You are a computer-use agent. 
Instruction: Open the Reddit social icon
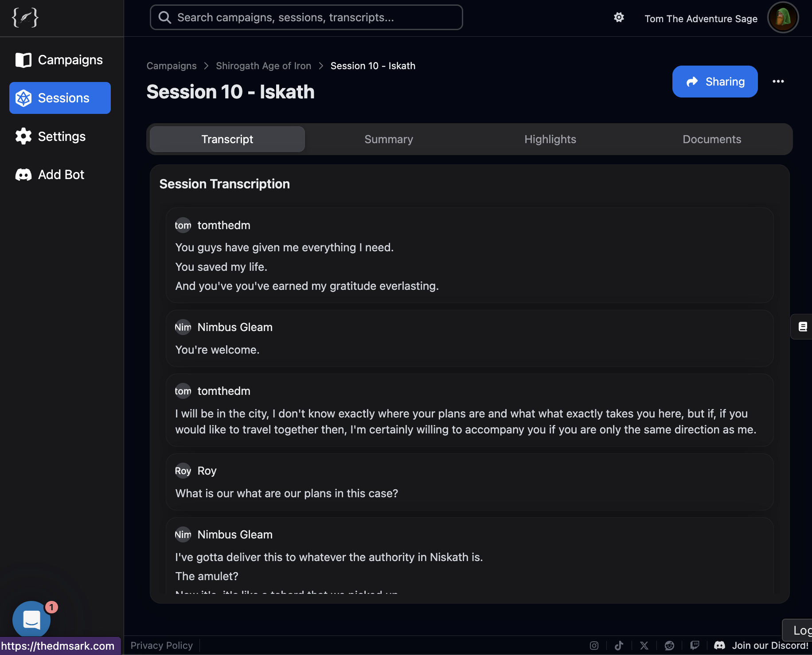669,646
